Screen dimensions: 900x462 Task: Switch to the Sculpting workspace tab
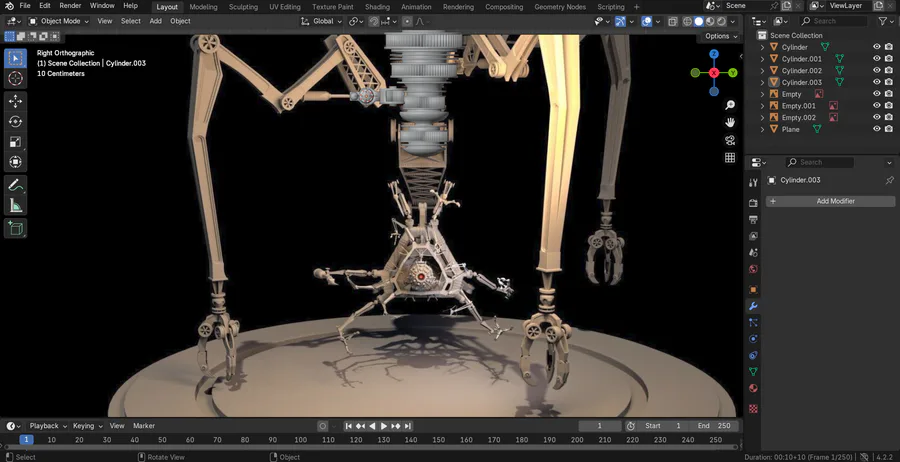(x=243, y=6)
